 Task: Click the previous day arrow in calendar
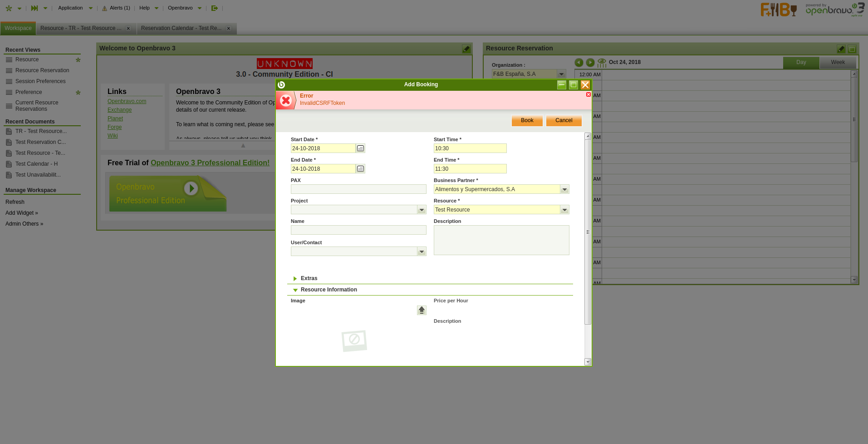pyautogui.click(x=579, y=63)
